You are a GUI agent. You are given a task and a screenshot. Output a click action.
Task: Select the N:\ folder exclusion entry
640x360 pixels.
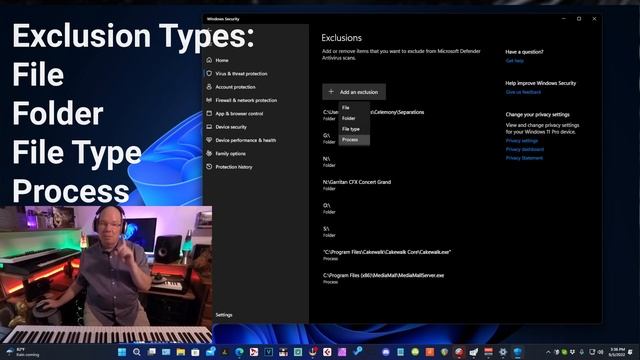click(x=329, y=162)
